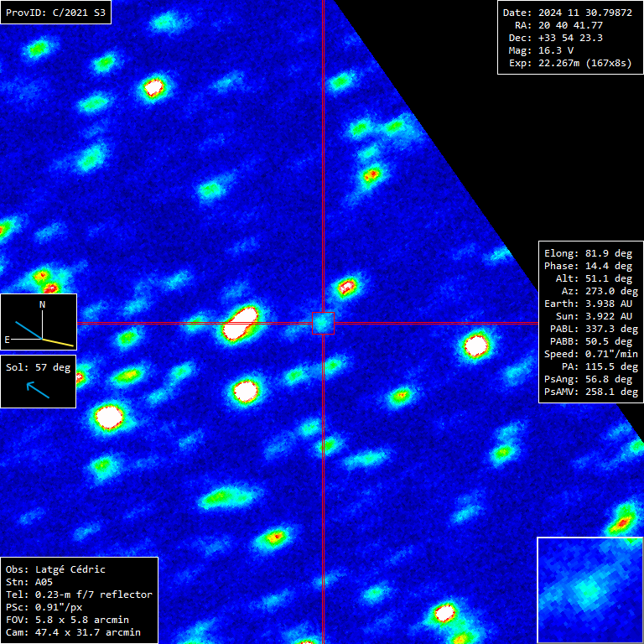Select the FOV 5.8 x 5.8 arcmin line
This screenshot has height=644, width=644.
(67, 620)
